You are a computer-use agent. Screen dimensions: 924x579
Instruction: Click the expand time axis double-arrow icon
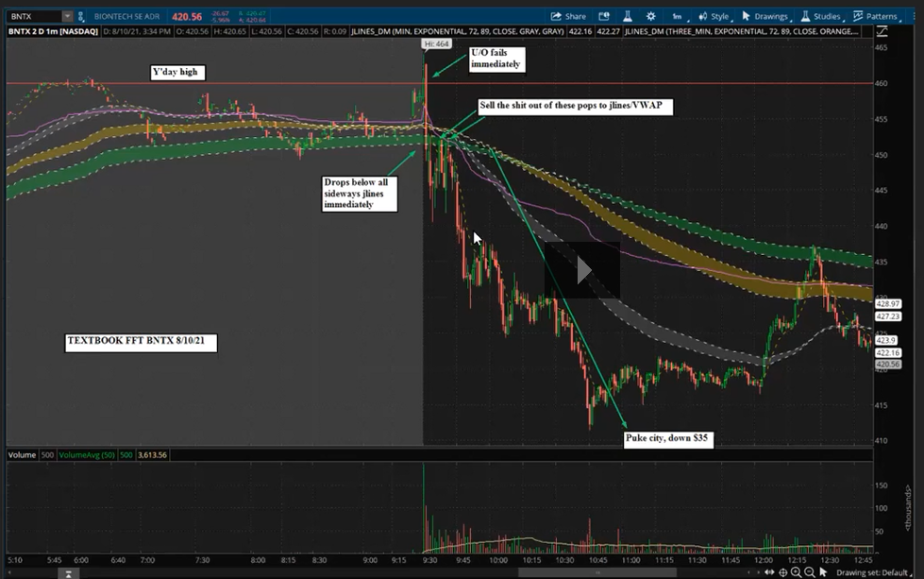point(769,572)
